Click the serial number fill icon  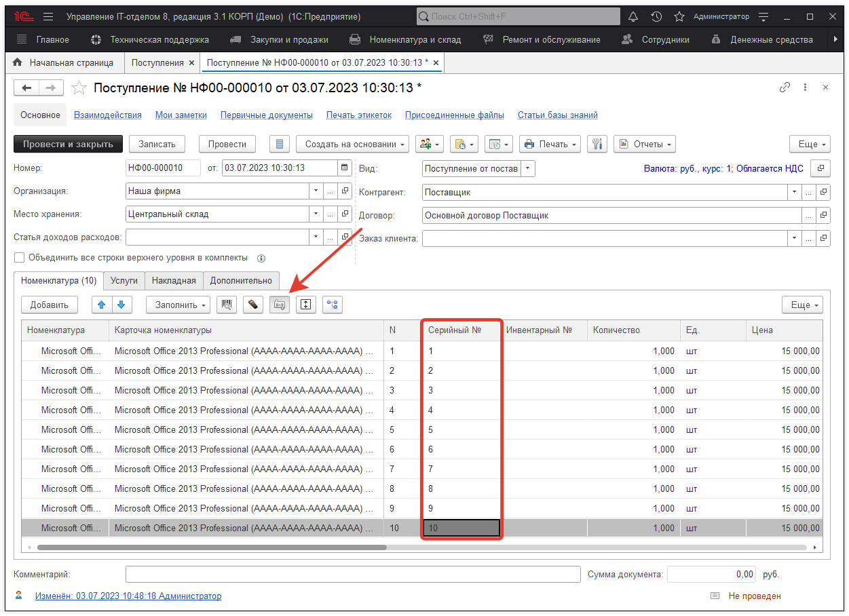279,305
